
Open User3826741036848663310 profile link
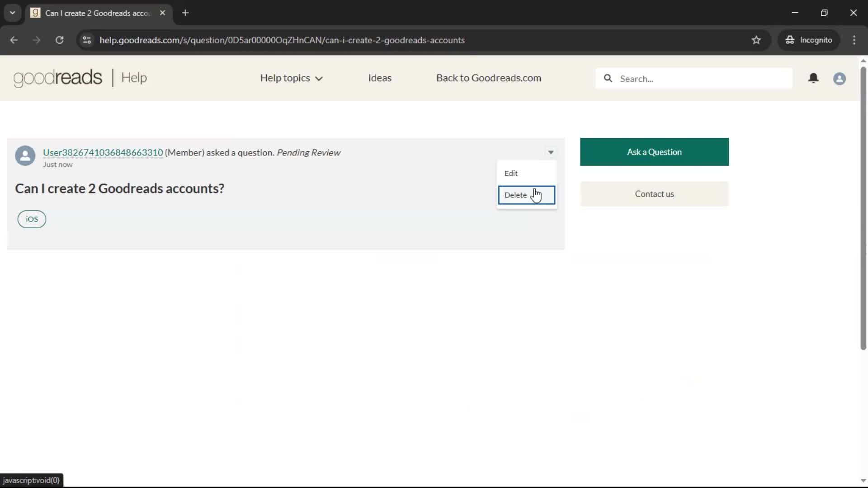[x=103, y=152]
